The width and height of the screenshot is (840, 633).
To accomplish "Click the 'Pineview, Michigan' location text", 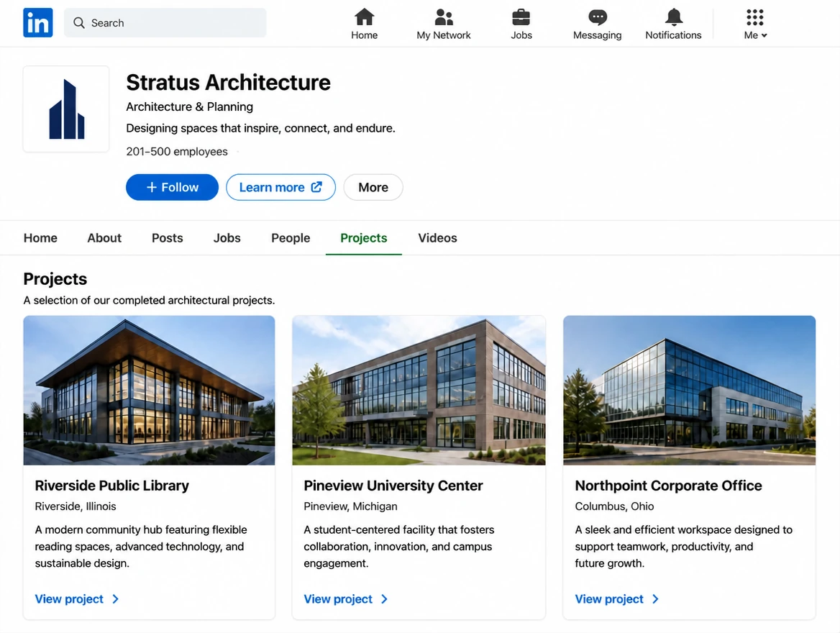I will pos(350,506).
